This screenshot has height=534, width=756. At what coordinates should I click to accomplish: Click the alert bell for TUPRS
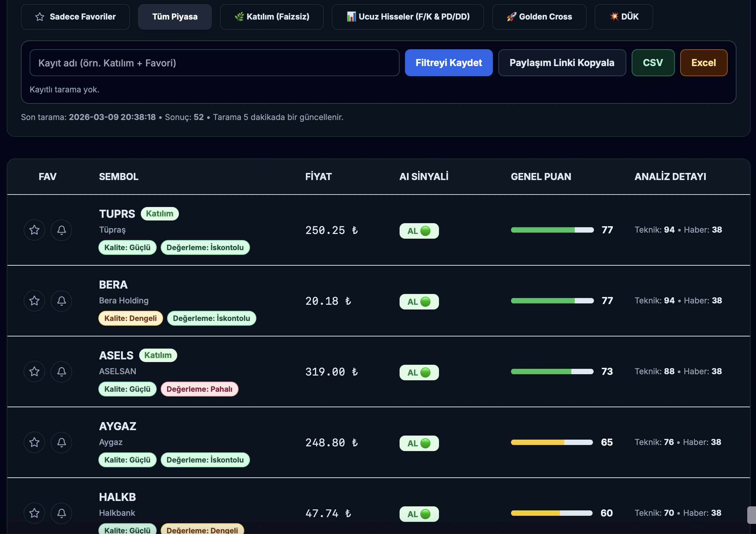61,230
